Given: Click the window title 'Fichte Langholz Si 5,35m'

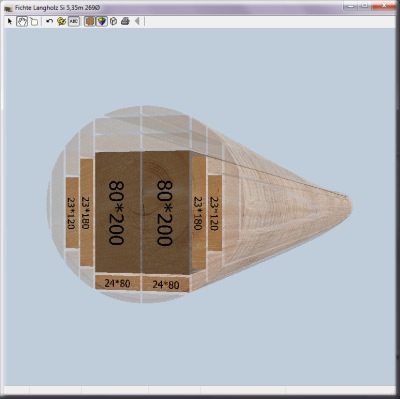Looking at the screenshot, I should point(49,8).
